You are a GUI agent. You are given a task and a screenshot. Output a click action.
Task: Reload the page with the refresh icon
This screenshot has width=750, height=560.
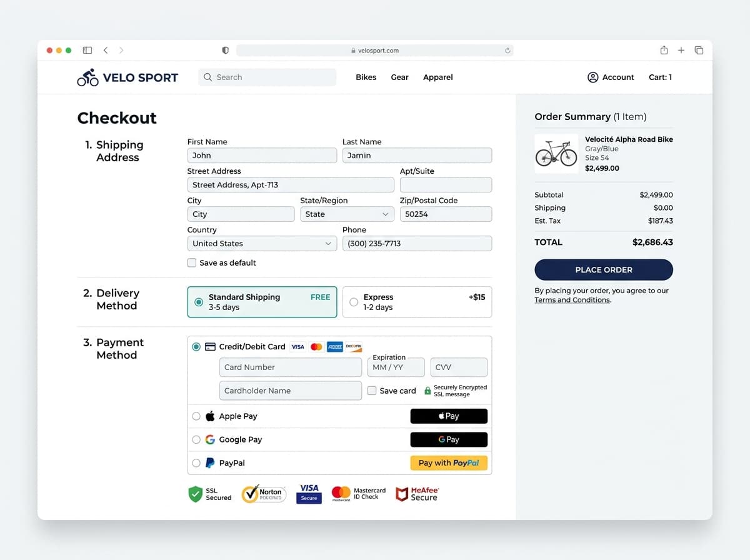point(507,51)
